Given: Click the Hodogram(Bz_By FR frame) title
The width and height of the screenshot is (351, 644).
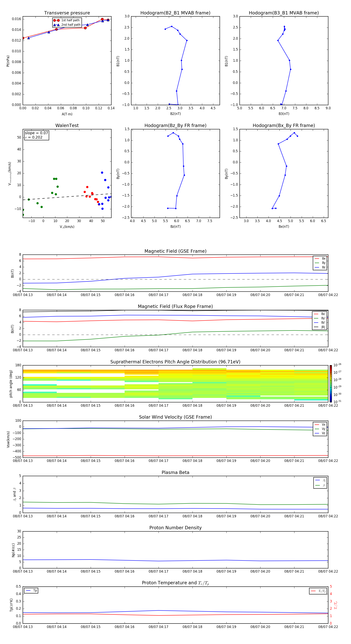Looking at the screenshot, I should click(175, 125).
